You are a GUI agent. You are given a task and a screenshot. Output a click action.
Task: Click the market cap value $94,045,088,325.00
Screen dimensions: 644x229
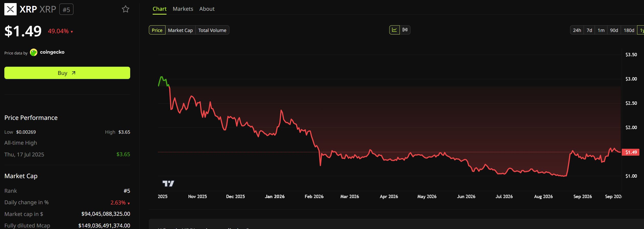106,214
